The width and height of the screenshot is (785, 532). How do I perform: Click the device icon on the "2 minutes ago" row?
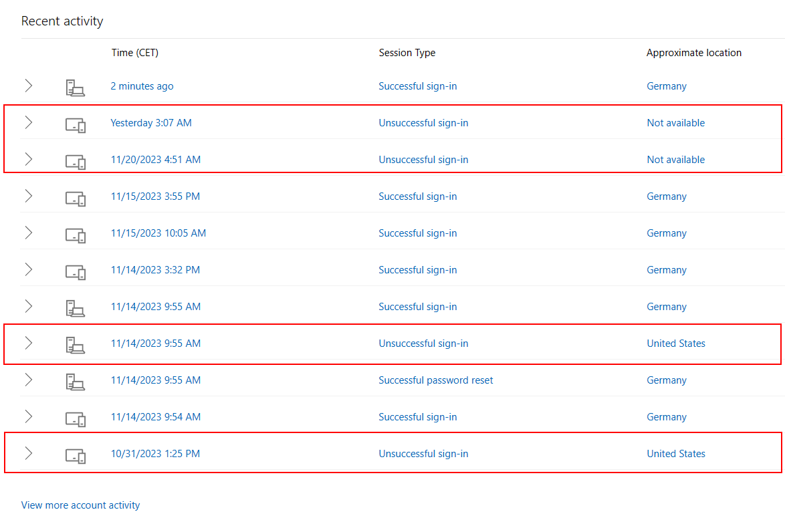75,86
